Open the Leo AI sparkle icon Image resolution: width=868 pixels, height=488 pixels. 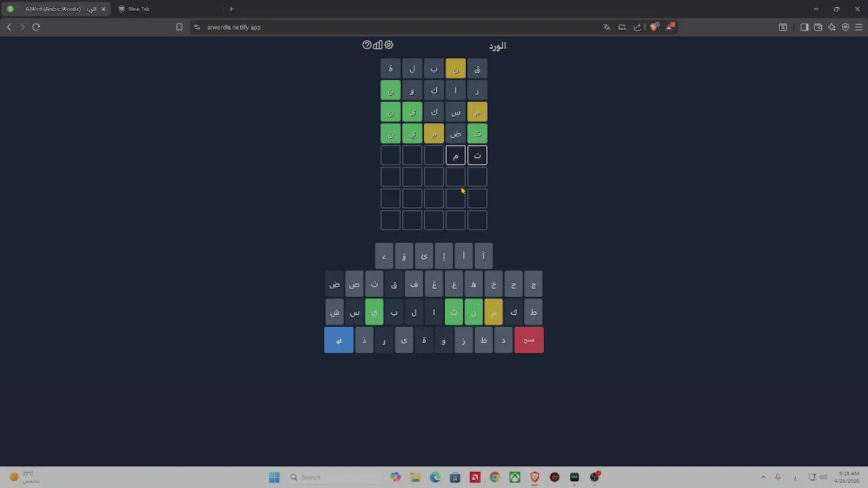pyautogui.click(x=831, y=27)
